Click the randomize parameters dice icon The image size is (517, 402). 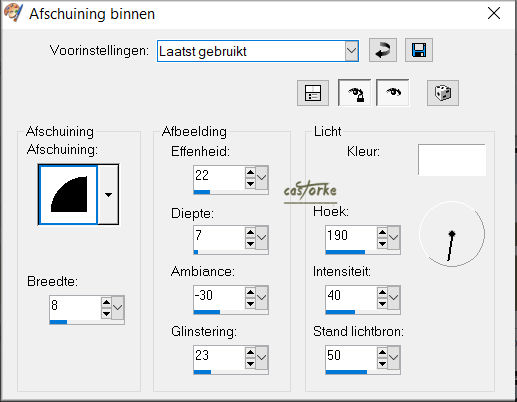click(x=443, y=93)
